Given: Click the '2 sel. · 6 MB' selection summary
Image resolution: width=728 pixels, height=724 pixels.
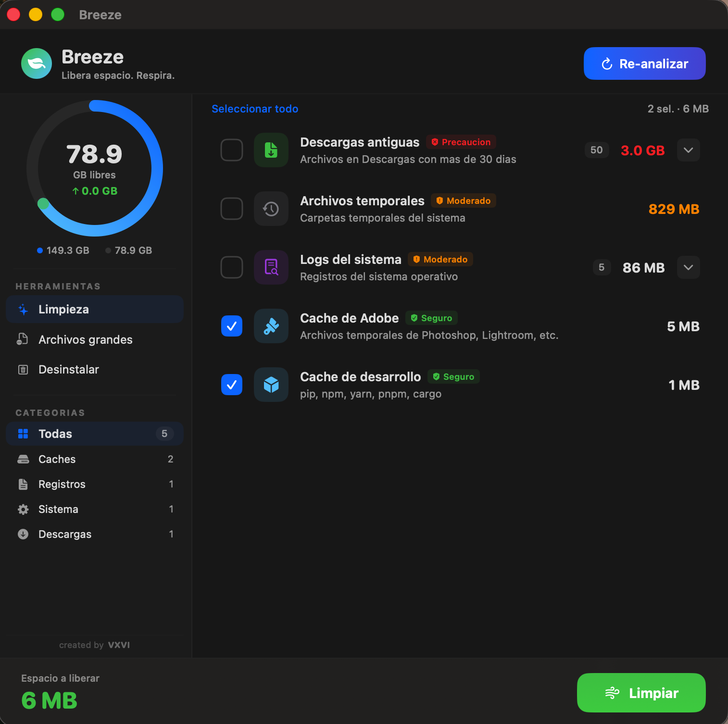Looking at the screenshot, I should tap(678, 109).
